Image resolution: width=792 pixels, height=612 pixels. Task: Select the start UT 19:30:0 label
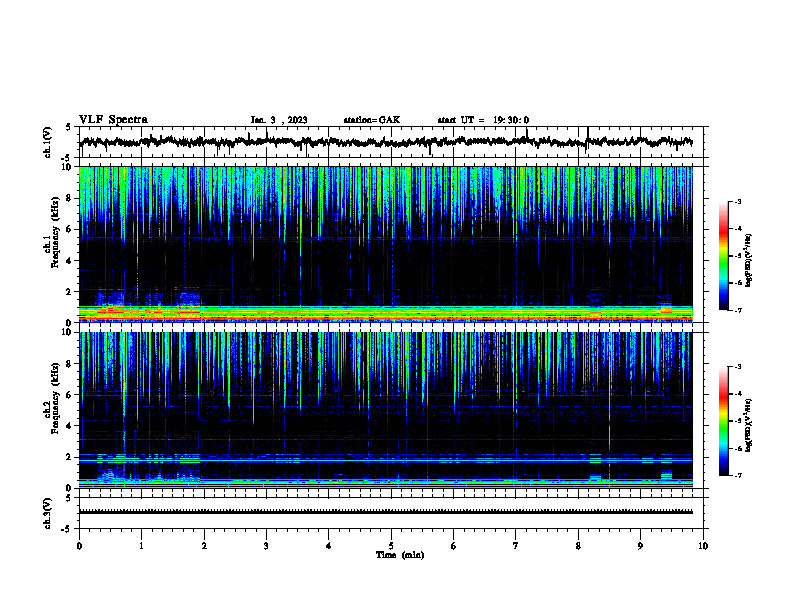click(x=483, y=120)
